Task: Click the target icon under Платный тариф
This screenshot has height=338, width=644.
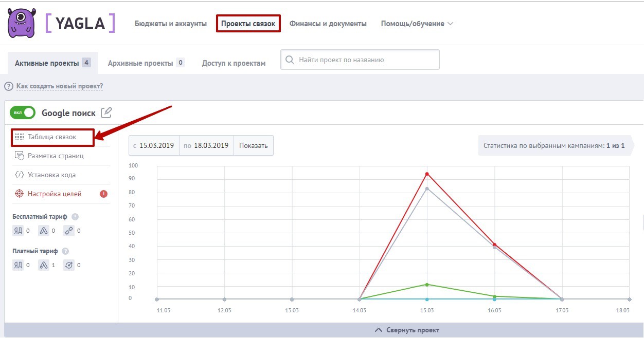Action: pos(69,265)
